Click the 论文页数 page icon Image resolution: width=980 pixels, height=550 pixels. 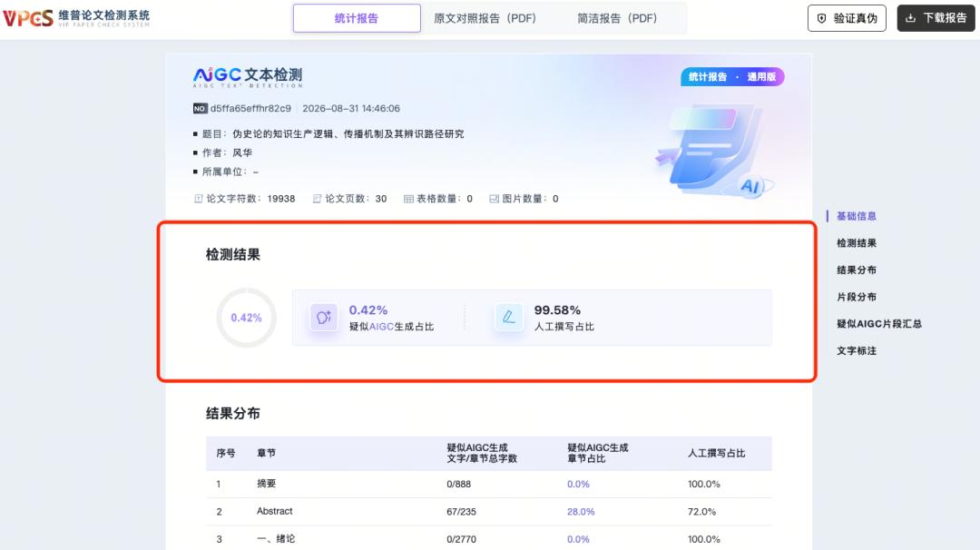(317, 199)
